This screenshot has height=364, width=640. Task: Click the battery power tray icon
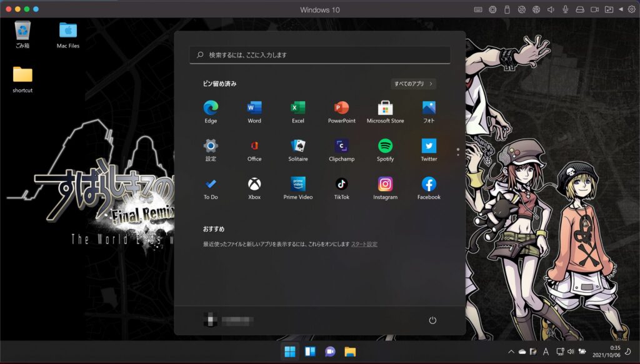coord(582,352)
